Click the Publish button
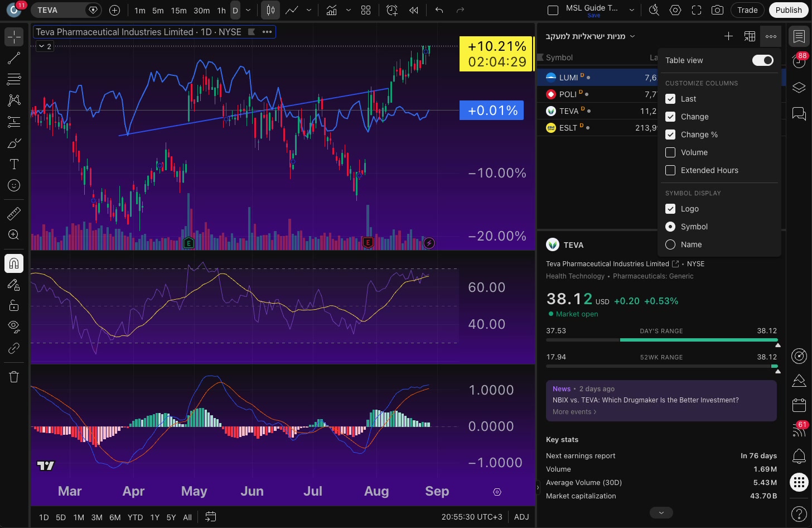The width and height of the screenshot is (812, 528). 789,10
